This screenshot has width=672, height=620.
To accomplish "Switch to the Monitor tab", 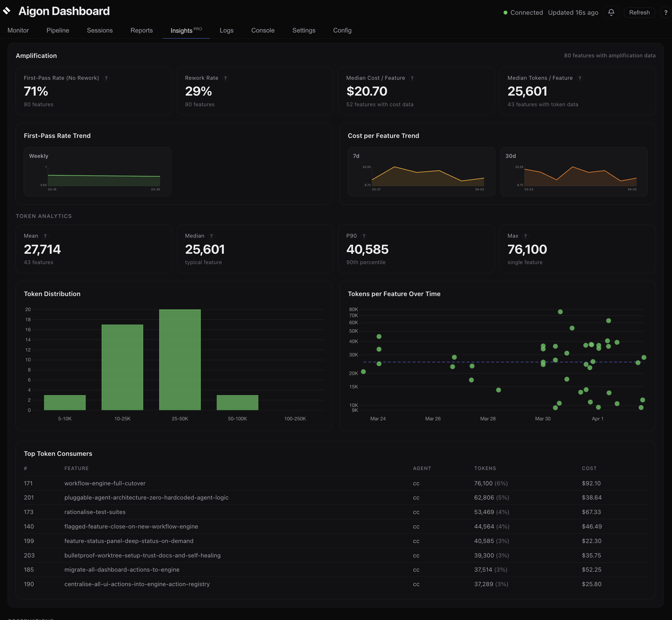I will pos(18,30).
